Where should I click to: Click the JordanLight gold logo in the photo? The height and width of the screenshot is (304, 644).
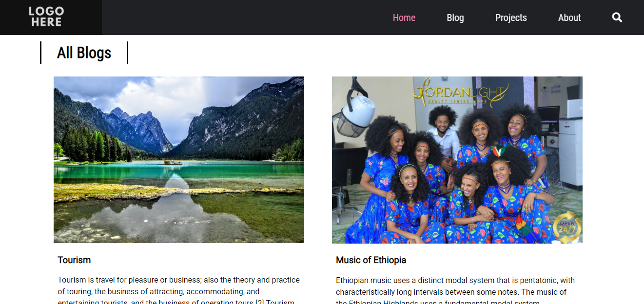460,93
